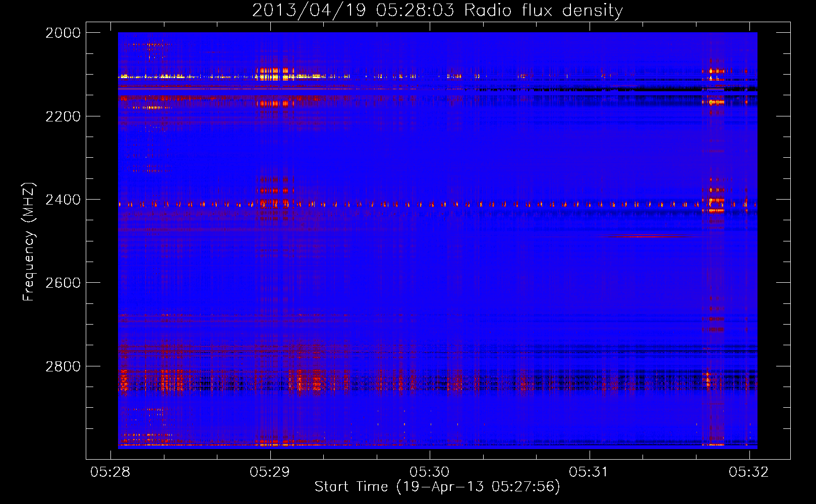This screenshot has height=504, width=816.
Task: Select the 2600 frequency tick label
Action: [63, 283]
